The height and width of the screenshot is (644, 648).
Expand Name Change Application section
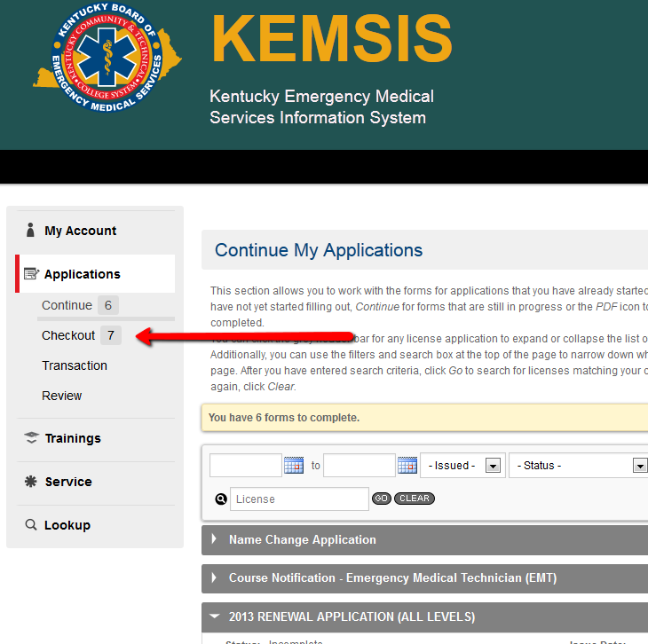(424, 540)
